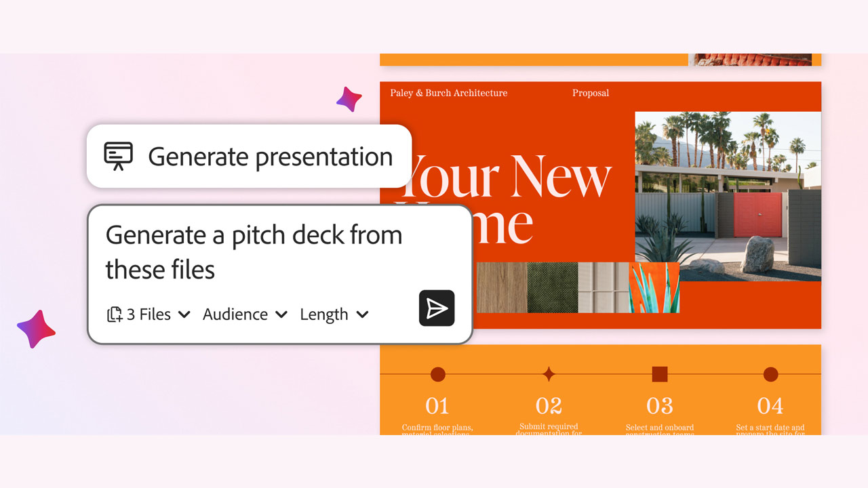Image resolution: width=868 pixels, height=488 pixels.
Task: Click the presentation screen icon
Action: click(118, 156)
